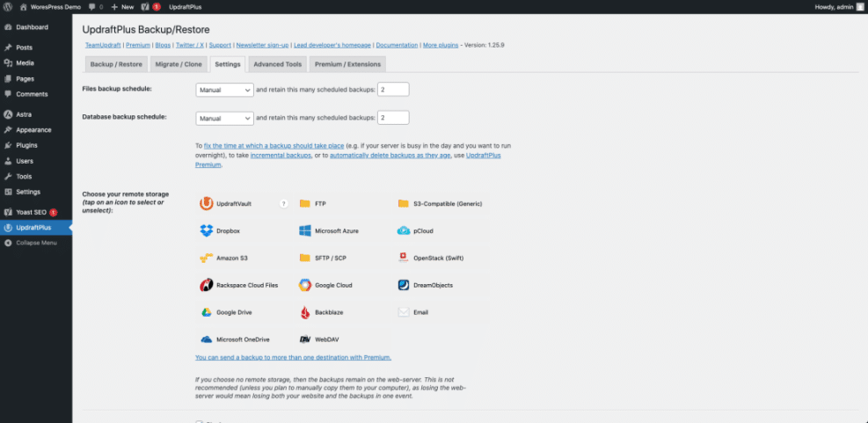Open UpdraftPlus in sidebar
This screenshot has width=868, height=423.
click(x=36, y=228)
